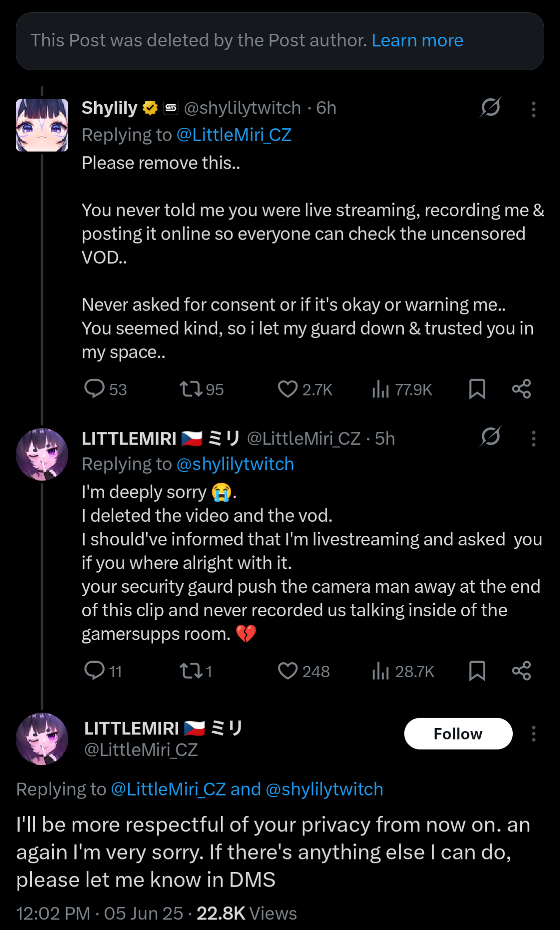Viewport: 560px width, 930px height.
Task: Reply to LittleMiri's post with 11 comments
Action: [95, 671]
